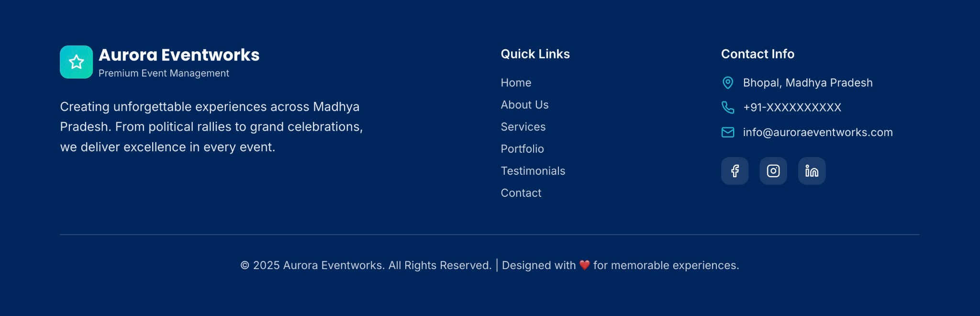The height and width of the screenshot is (316, 980).
Task: Click the Aurora Eventworks star logo icon
Action: coord(76,62)
